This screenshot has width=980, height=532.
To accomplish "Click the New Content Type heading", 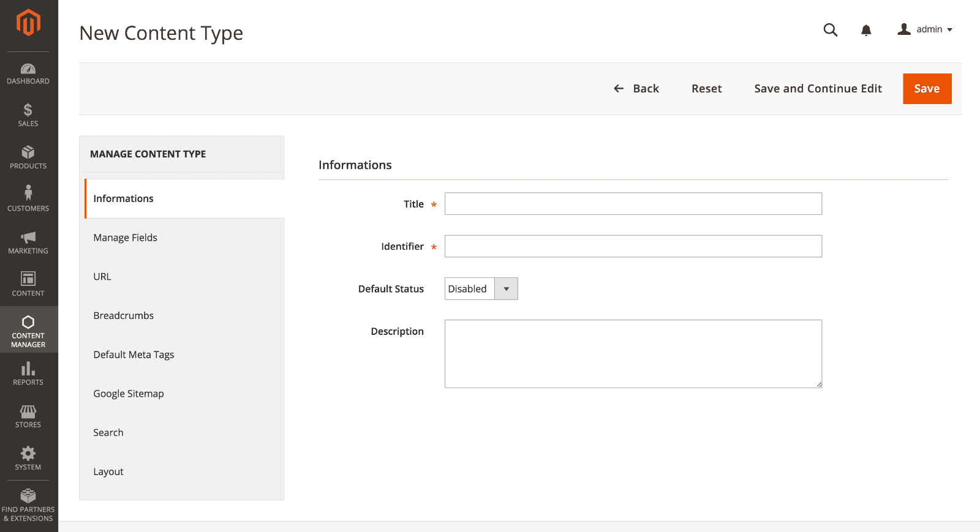I will click(x=161, y=33).
